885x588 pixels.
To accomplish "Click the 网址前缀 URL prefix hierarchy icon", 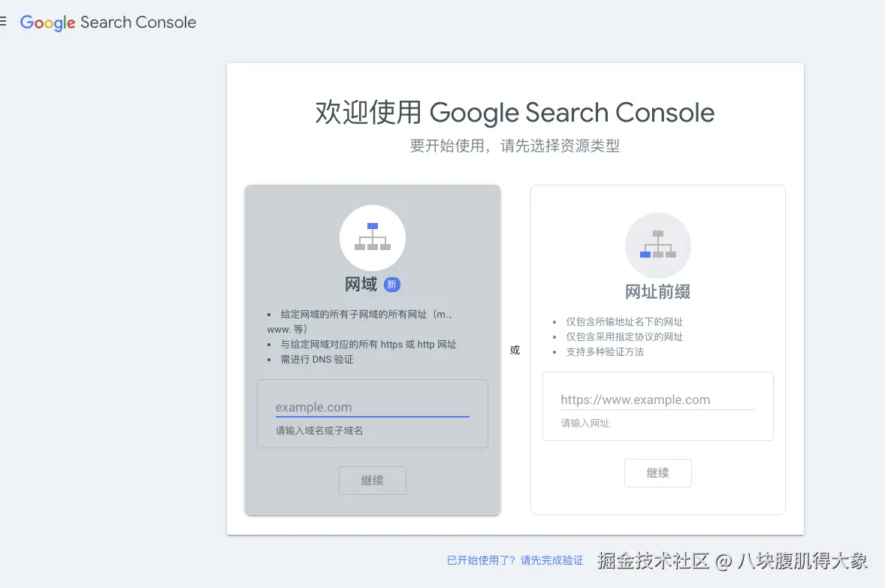I will (x=658, y=245).
